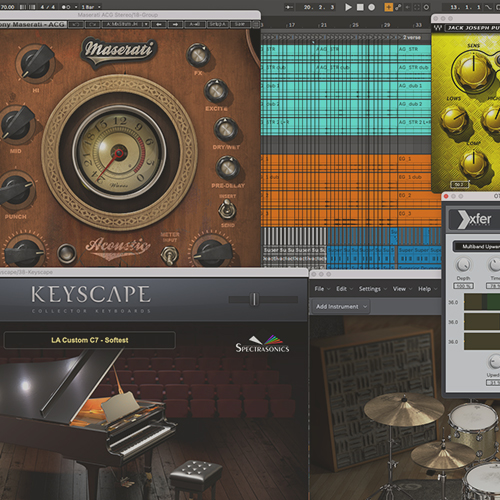Click the dashed-square capture icon in top bar
Screen dimensions: 500x500
[x=417, y=7]
